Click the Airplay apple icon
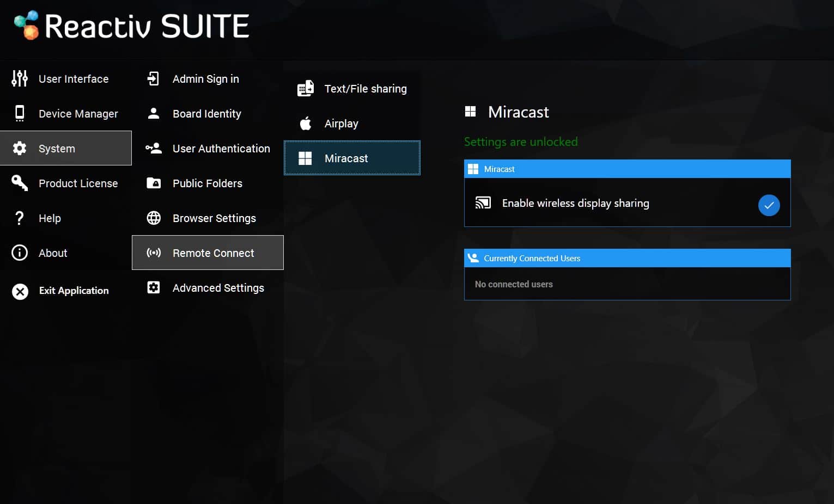This screenshot has width=834, height=504. 306,123
